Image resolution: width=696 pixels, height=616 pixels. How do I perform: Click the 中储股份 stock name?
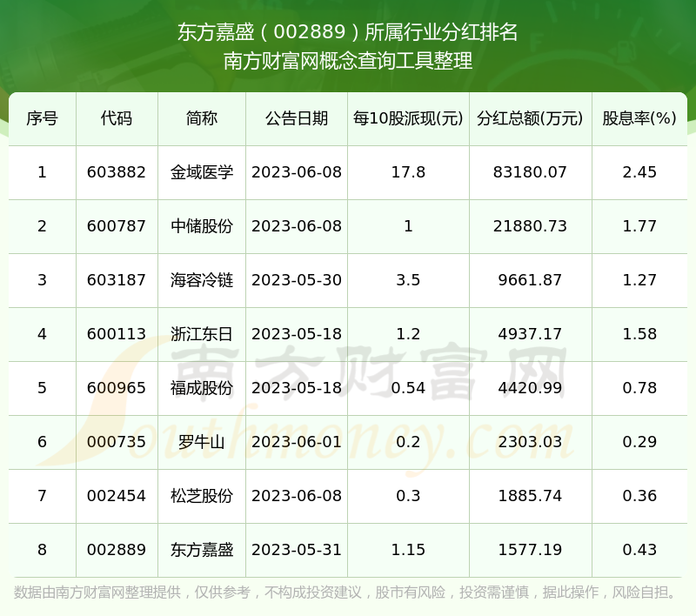tap(202, 226)
